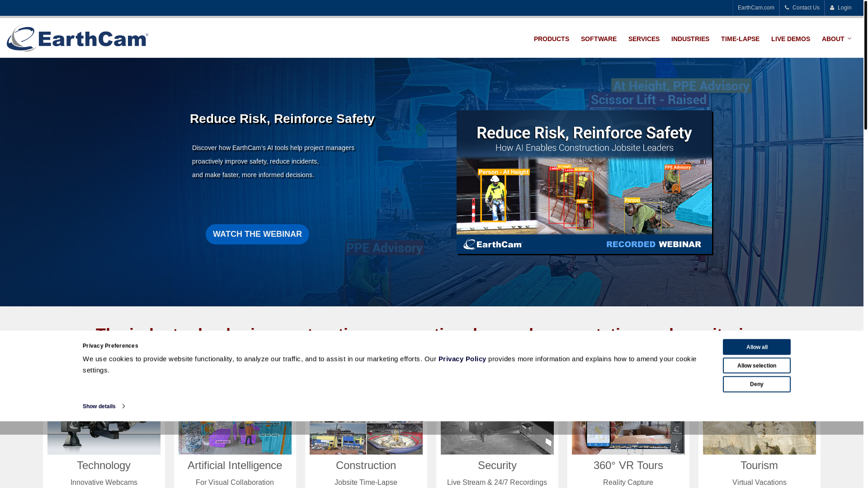Open the Construction card thumbnail
Image resolution: width=868 pixels, height=488 pixels.
point(366,438)
